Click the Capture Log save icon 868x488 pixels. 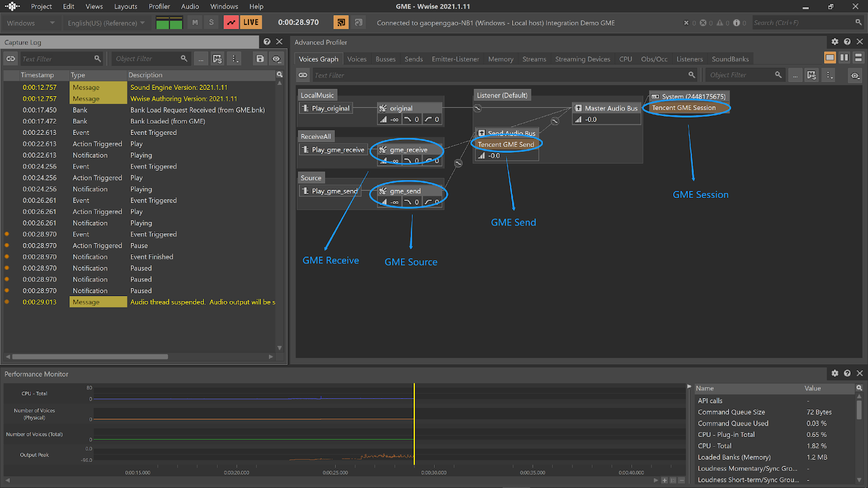pos(260,59)
